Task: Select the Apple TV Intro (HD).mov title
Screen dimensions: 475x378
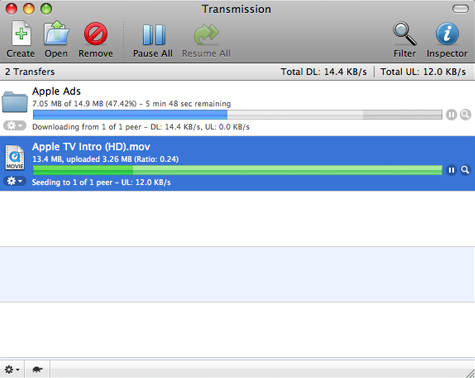Action: [x=91, y=147]
